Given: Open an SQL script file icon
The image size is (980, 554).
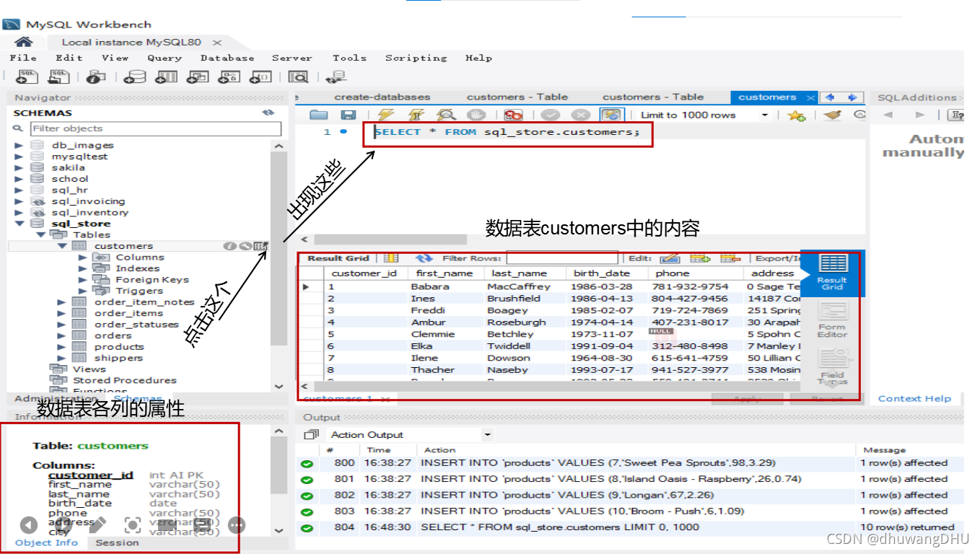Looking at the screenshot, I should [x=58, y=76].
